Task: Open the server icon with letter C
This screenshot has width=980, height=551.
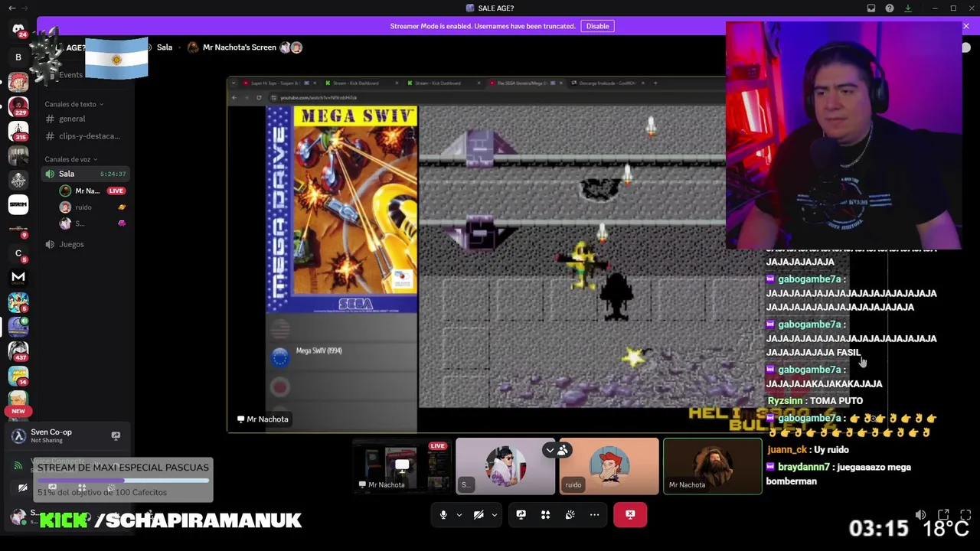Action: coord(18,253)
